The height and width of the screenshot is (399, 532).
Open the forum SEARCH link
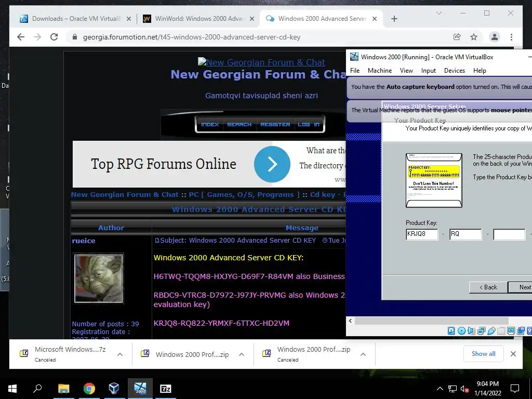pos(239,125)
